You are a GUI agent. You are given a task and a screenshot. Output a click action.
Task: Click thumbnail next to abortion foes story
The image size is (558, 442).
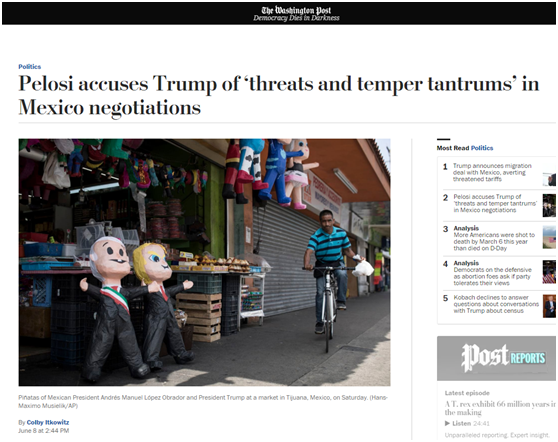point(549,272)
